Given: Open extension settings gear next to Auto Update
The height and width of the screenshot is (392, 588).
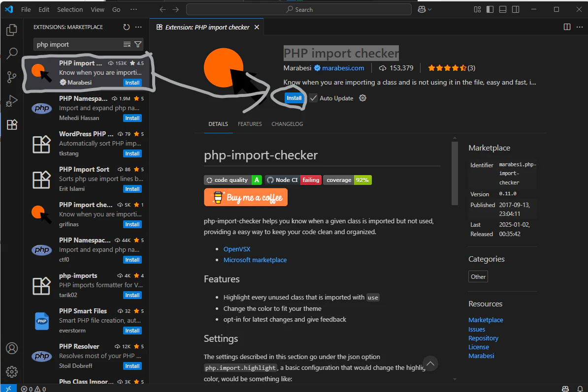Looking at the screenshot, I should click(362, 98).
